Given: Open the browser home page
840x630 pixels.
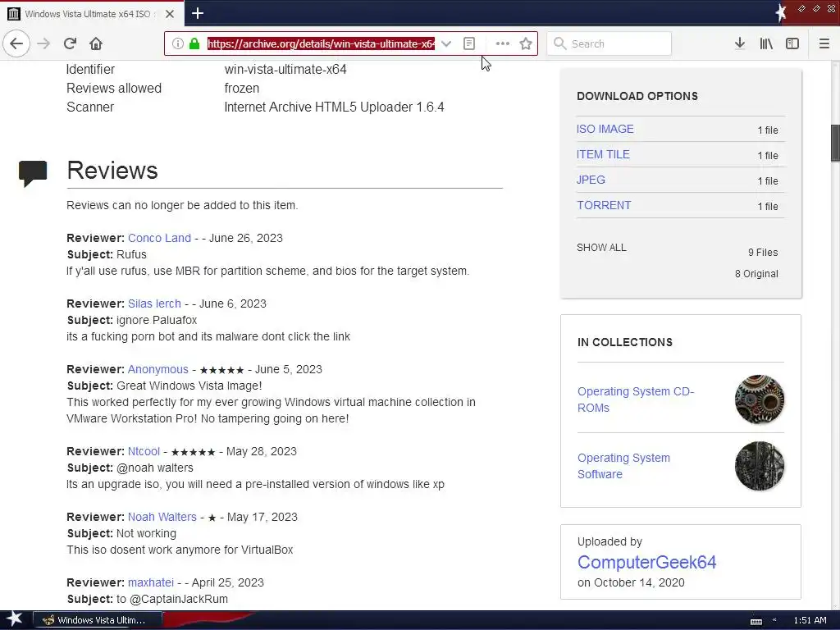Looking at the screenshot, I should 96,43.
